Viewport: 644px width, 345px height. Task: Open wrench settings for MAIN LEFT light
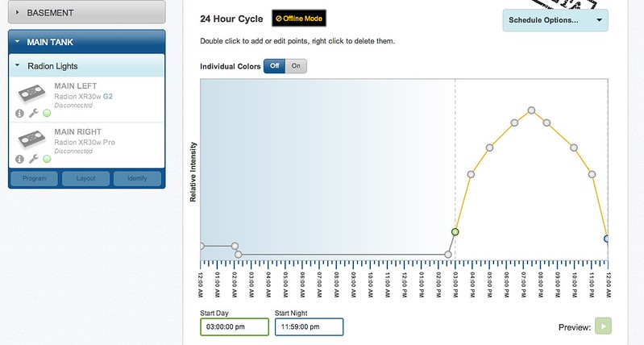point(33,114)
